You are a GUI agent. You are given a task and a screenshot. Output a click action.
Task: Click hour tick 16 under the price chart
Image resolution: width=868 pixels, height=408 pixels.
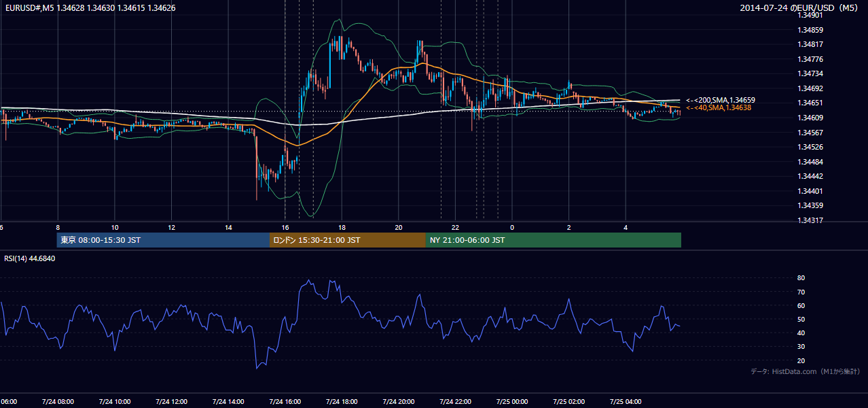[285, 227]
